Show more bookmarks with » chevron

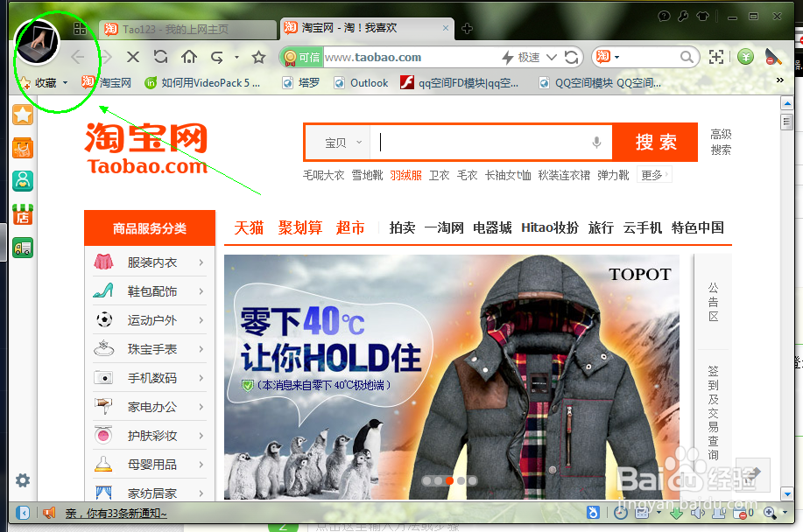point(779,80)
